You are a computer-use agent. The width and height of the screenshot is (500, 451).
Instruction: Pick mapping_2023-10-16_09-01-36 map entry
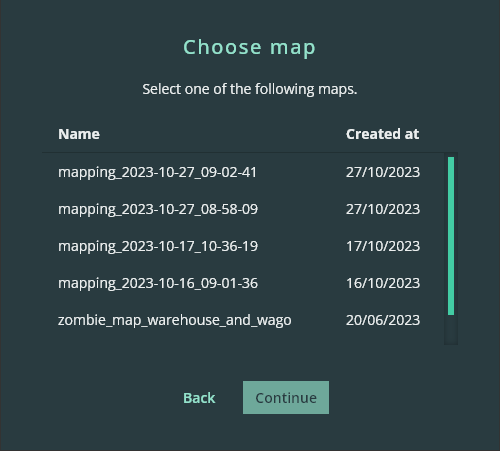[243, 283]
